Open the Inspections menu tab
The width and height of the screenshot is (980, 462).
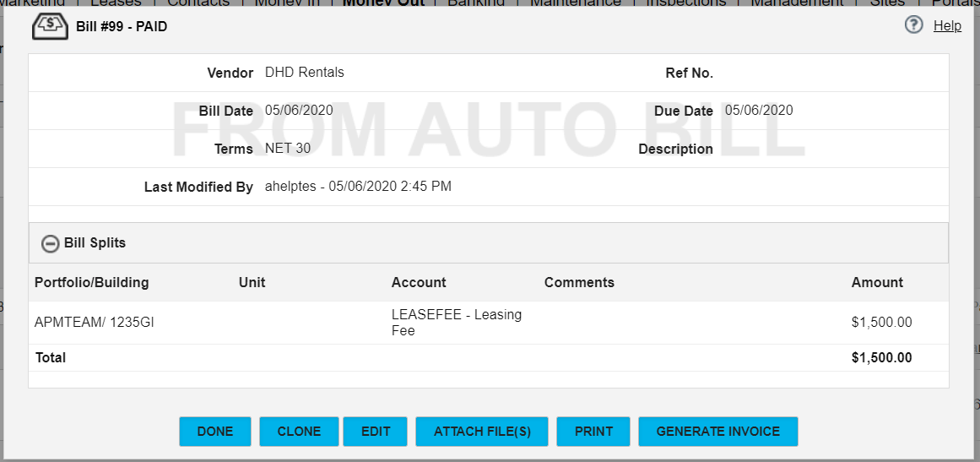tap(685, 3)
